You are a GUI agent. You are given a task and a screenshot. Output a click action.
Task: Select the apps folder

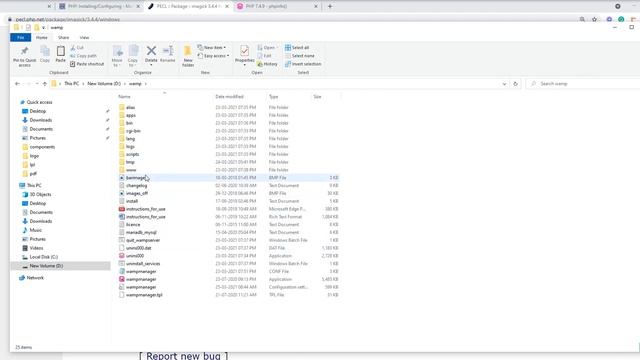pos(131,115)
